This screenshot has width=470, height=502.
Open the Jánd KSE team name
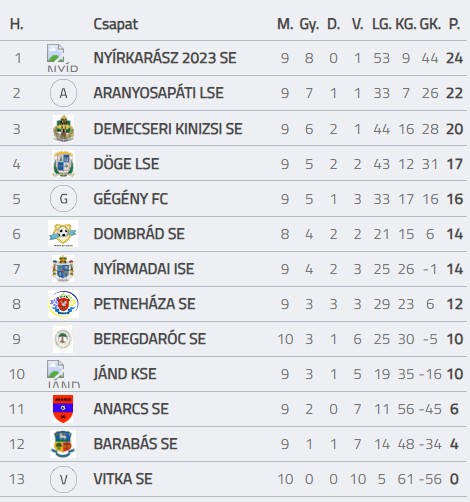pyautogui.click(x=125, y=374)
